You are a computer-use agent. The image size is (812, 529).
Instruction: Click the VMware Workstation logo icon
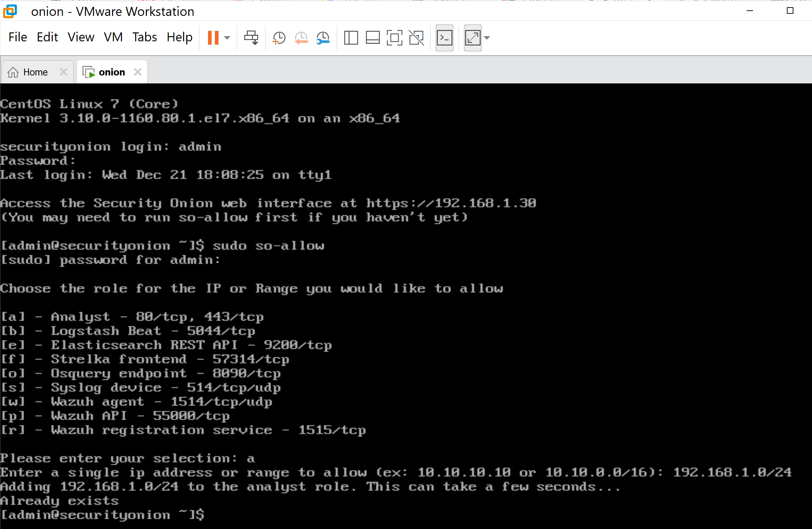pos(10,11)
